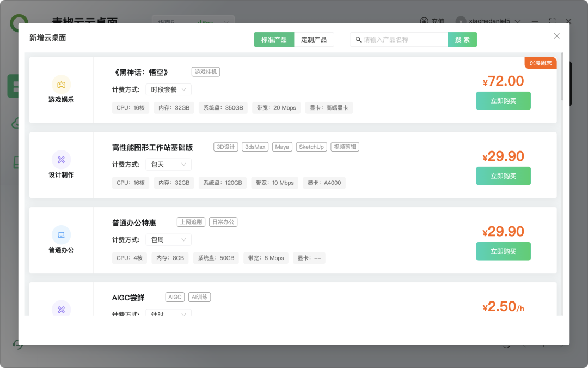This screenshot has width=588, height=368.
Task: Switch to 定制产品 tab
Action: click(x=314, y=39)
